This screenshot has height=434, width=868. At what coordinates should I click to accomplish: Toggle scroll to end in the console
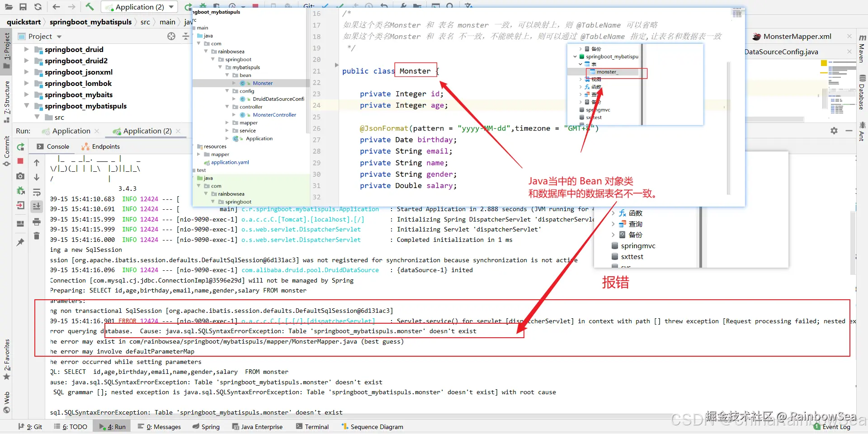(37, 207)
